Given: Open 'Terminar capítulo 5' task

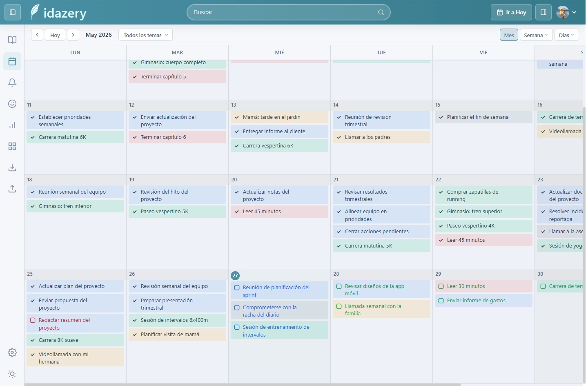Looking at the screenshot, I should 177,77.
